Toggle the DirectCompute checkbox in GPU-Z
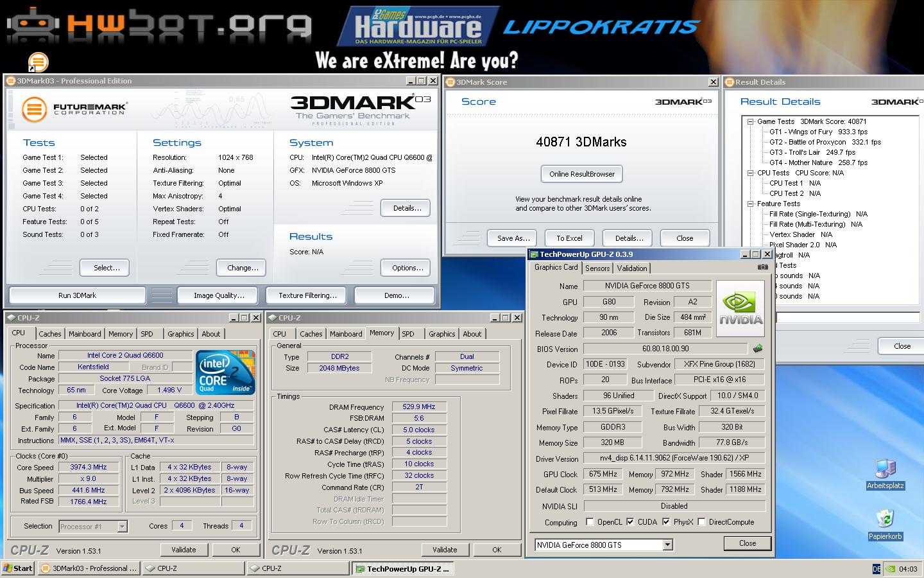Screen dimensions: 924x578 coord(701,522)
